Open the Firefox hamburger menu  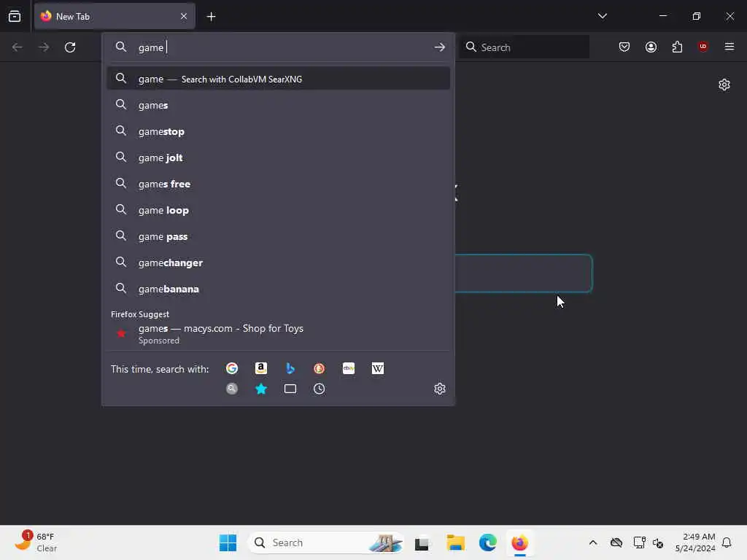[729, 47]
